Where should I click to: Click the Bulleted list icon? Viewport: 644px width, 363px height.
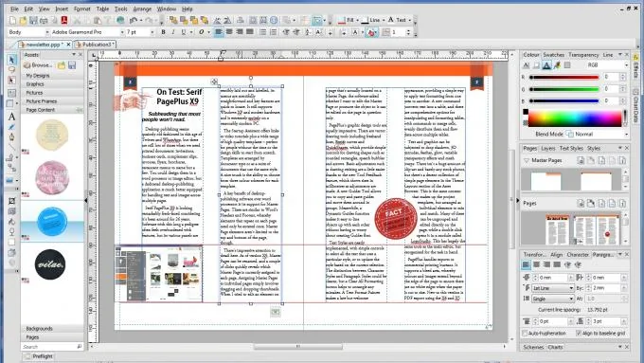click(263, 32)
